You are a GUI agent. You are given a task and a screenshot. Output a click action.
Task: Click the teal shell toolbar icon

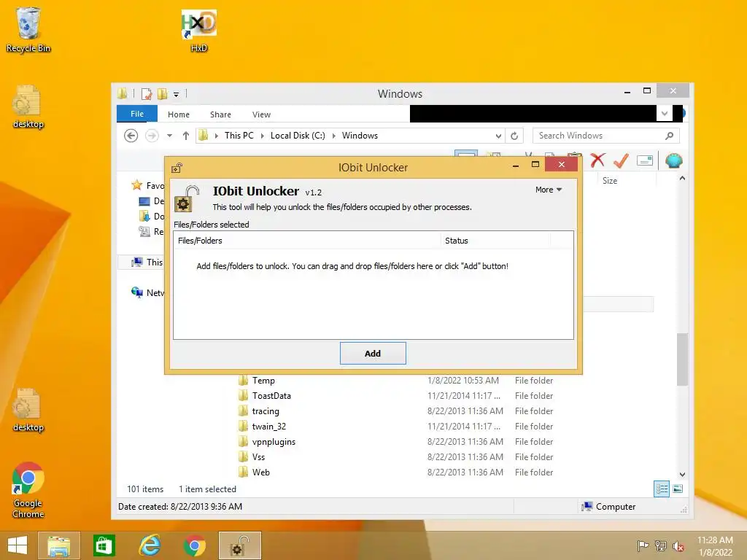click(673, 160)
